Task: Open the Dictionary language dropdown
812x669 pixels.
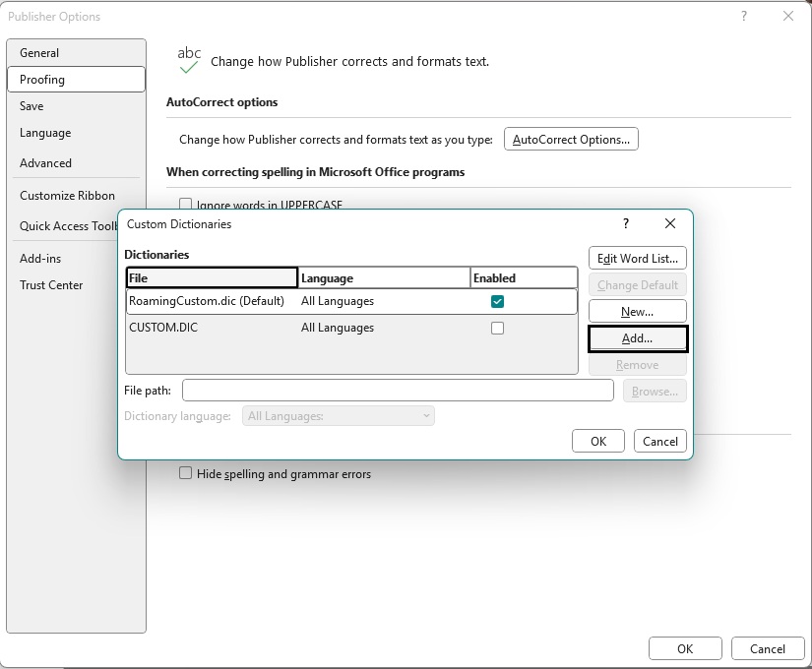Action: pyautogui.click(x=339, y=416)
